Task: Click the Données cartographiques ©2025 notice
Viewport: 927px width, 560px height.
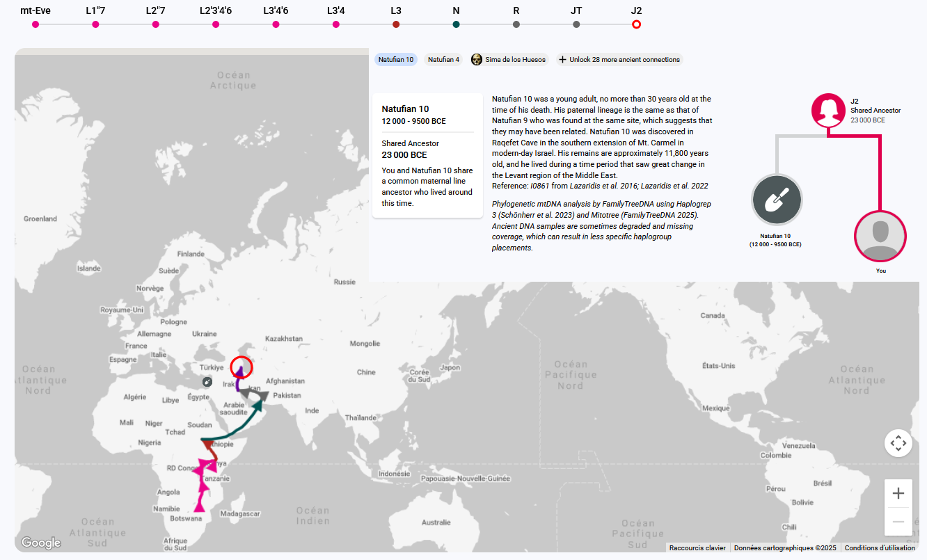Action: [x=785, y=548]
